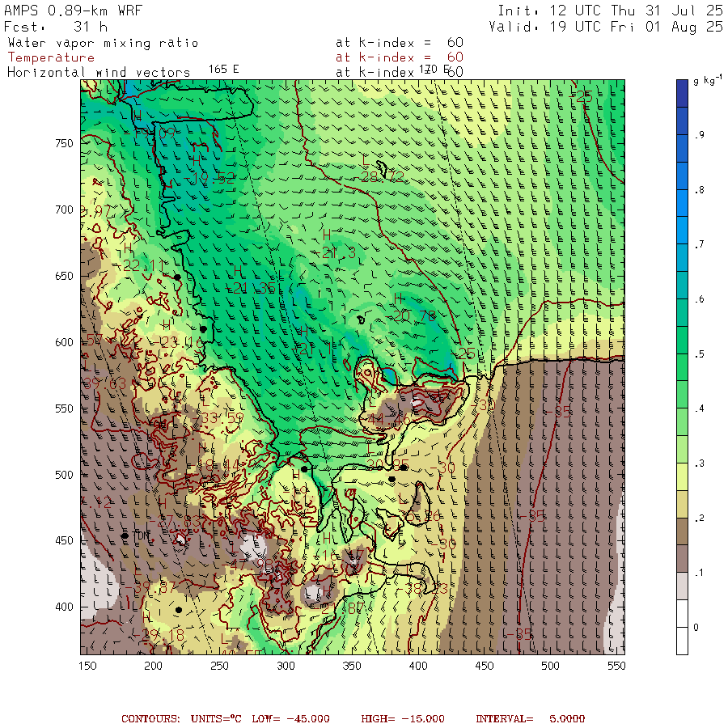
Task: Click the station dot beside the 'TDN' label
Action: 125,535
